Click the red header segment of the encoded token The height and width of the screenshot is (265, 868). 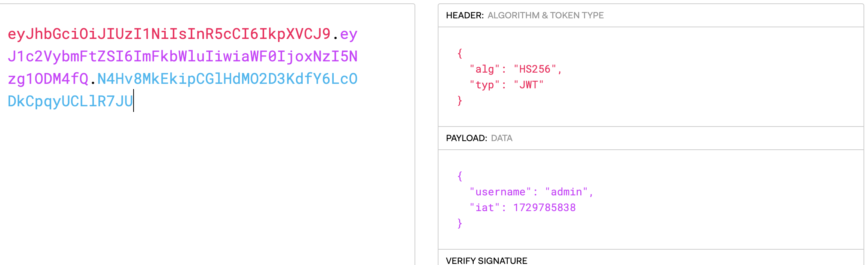(x=169, y=34)
